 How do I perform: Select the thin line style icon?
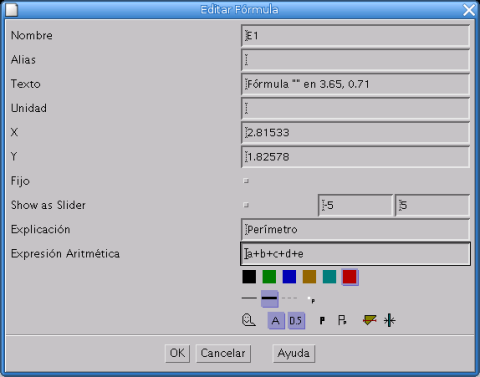point(249,298)
